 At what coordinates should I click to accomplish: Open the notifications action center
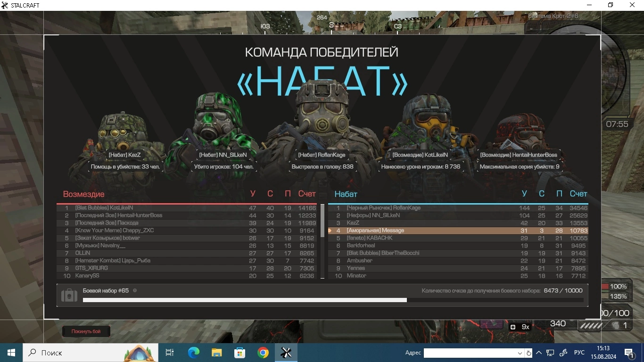(x=629, y=353)
